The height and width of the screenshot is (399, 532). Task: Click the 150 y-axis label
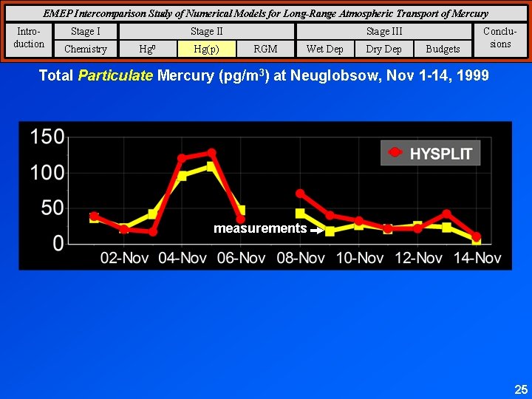point(47,137)
